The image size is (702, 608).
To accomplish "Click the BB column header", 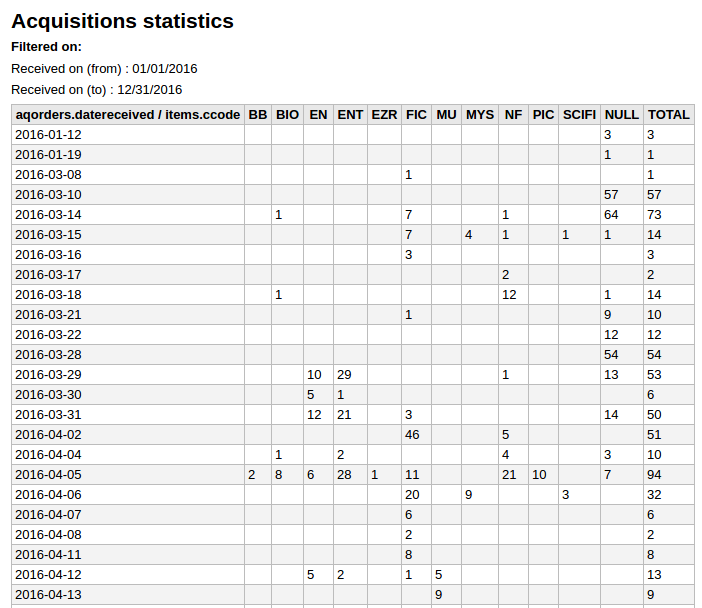I will pyautogui.click(x=257, y=115).
